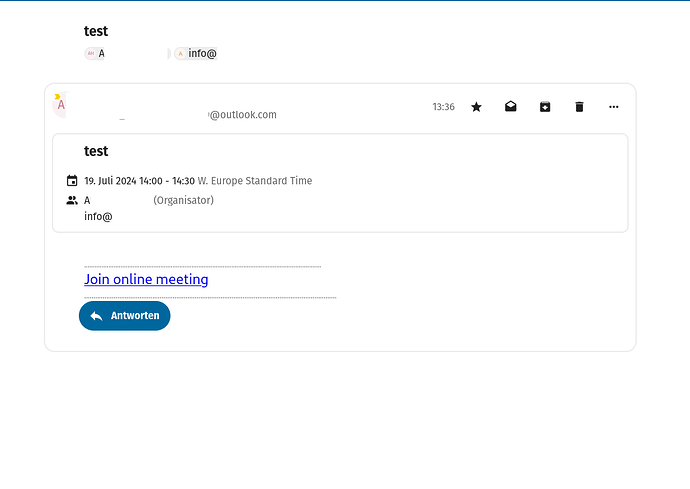Image resolution: width=690 pixels, height=489 pixels.
Task: Open the Join online meeting link
Action: click(146, 279)
